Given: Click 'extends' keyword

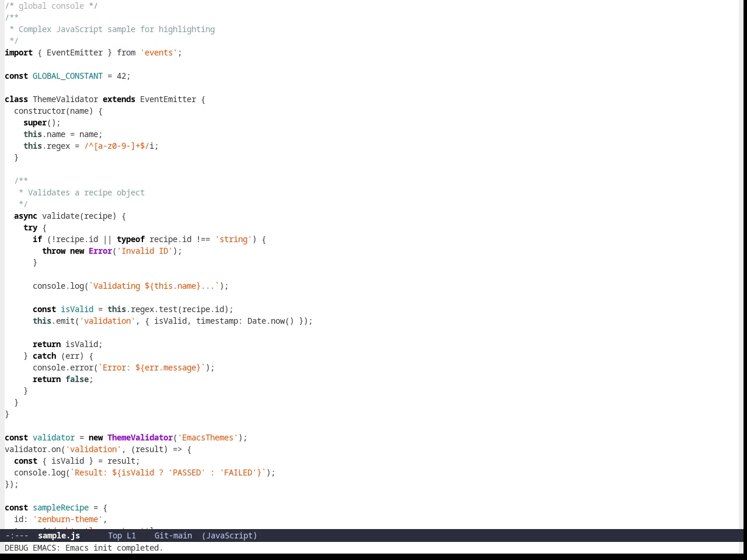Looking at the screenshot, I should (x=119, y=99).
